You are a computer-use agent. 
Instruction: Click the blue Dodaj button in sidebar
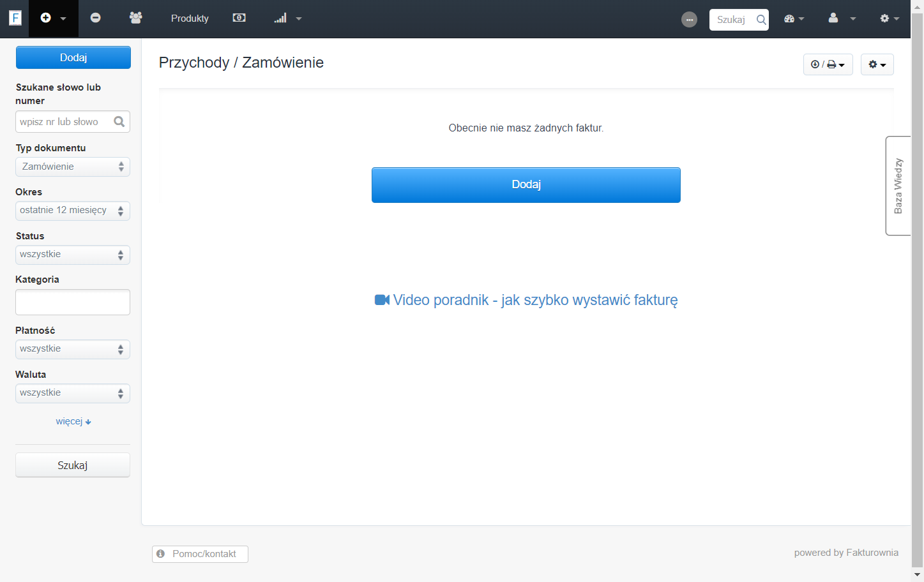click(73, 57)
